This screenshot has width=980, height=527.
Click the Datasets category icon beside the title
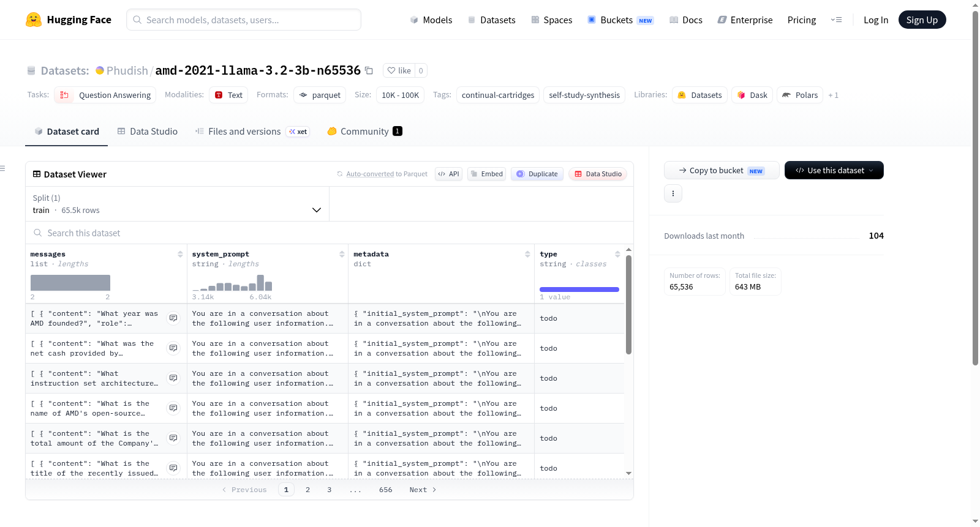pyautogui.click(x=31, y=71)
